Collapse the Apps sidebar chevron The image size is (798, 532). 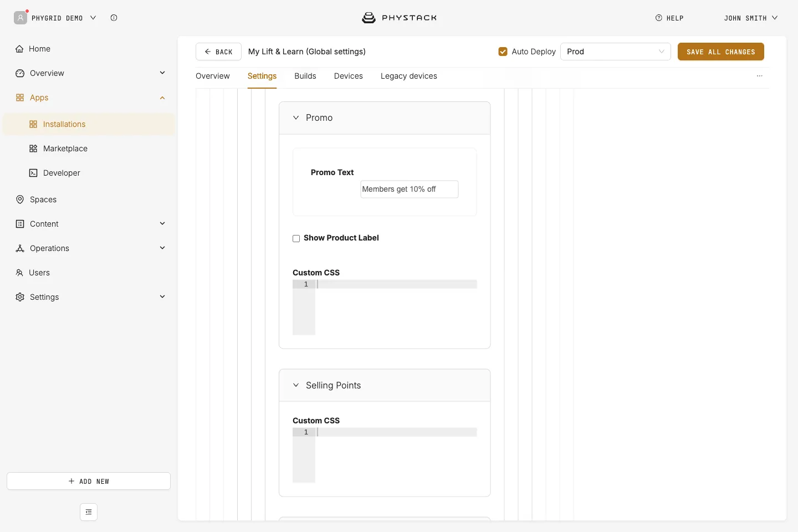pos(162,98)
